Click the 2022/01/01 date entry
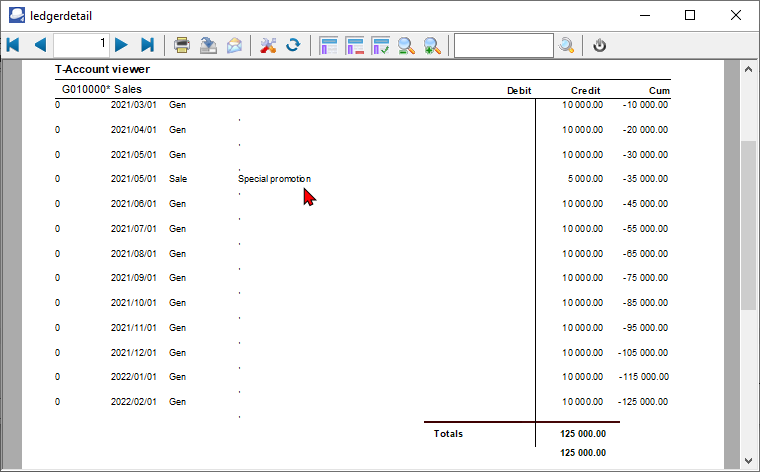760x472 pixels. point(133,377)
